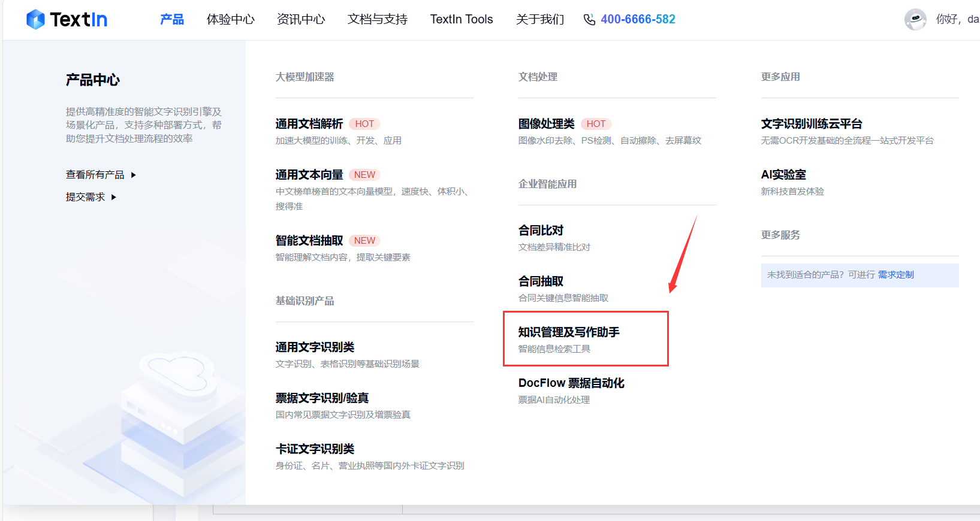The width and height of the screenshot is (980, 521).
Task: Click the 基础识别产品 section heading
Action: pyautogui.click(x=305, y=301)
